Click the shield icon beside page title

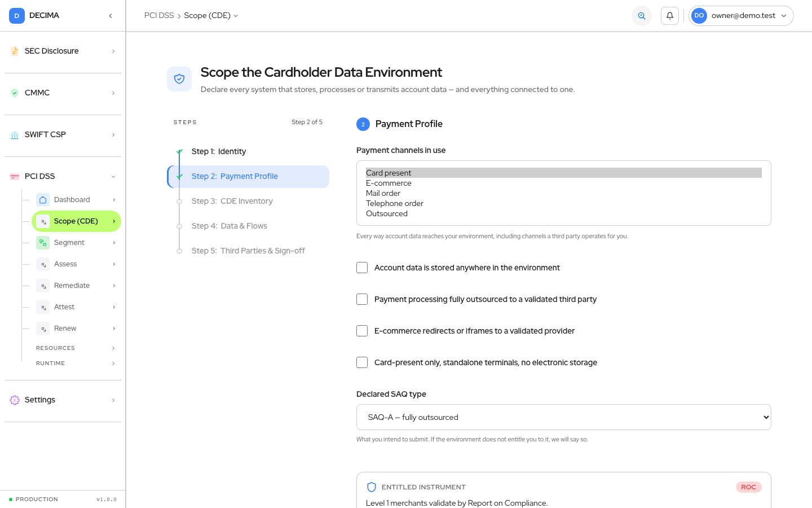pos(179,79)
